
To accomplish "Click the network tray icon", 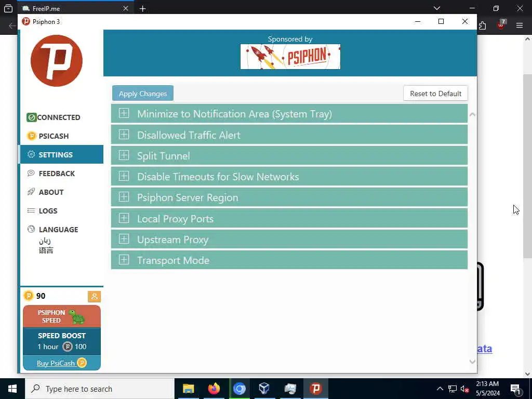I will pyautogui.click(x=453, y=389).
